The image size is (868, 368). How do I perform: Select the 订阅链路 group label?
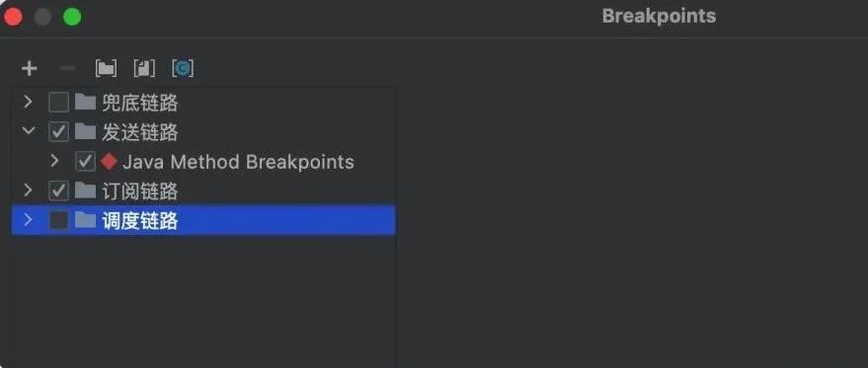pos(140,191)
